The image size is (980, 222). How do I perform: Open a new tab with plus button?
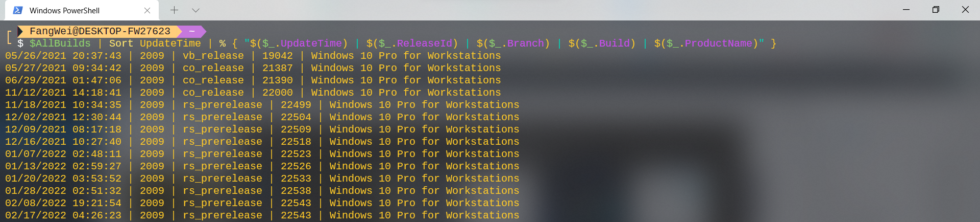click(174, 10)
